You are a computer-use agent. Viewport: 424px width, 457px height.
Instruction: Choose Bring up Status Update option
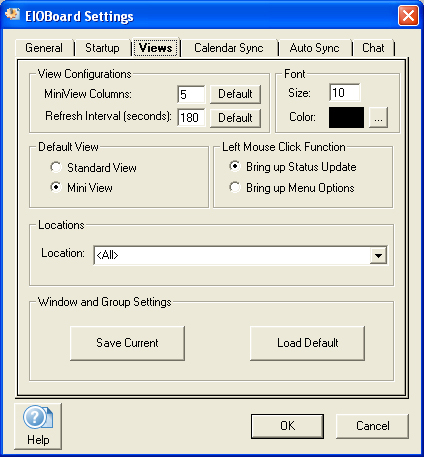pyautogui.click(x=235, y=166)
